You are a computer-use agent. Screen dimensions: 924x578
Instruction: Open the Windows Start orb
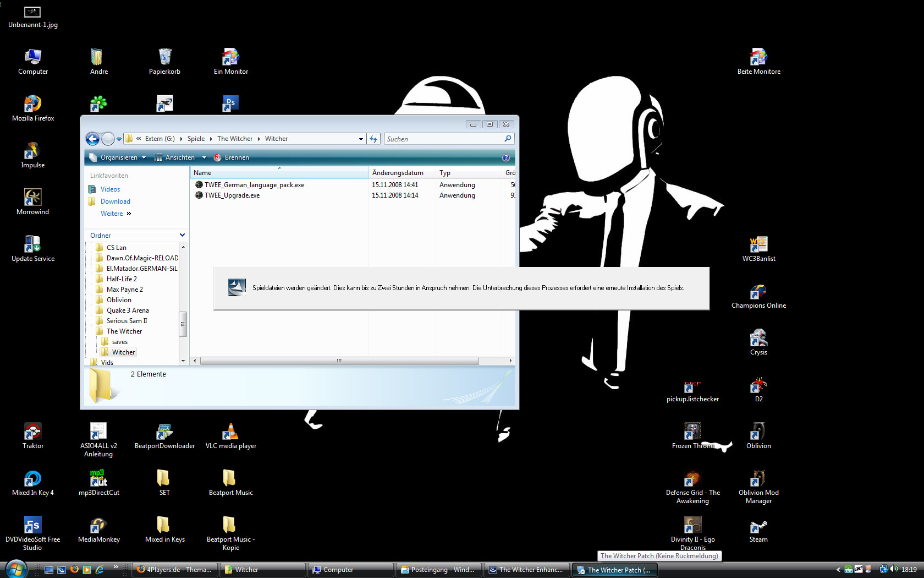coord(15,569)
